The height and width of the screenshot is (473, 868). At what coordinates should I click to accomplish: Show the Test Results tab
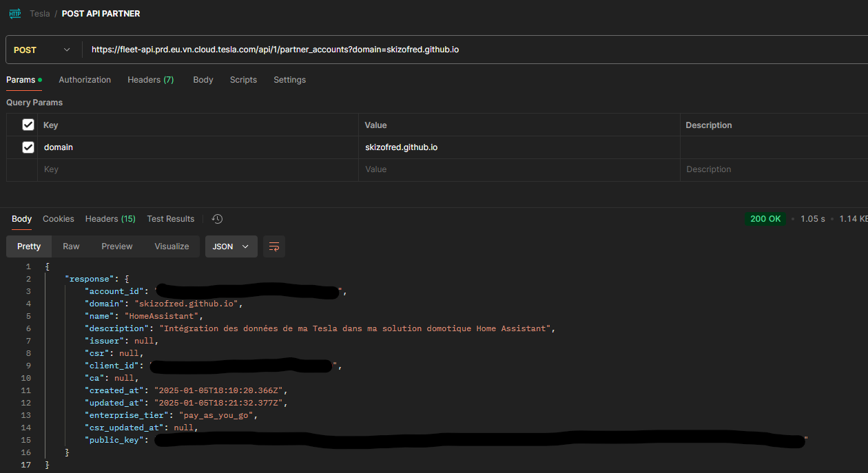pos(171,219)
